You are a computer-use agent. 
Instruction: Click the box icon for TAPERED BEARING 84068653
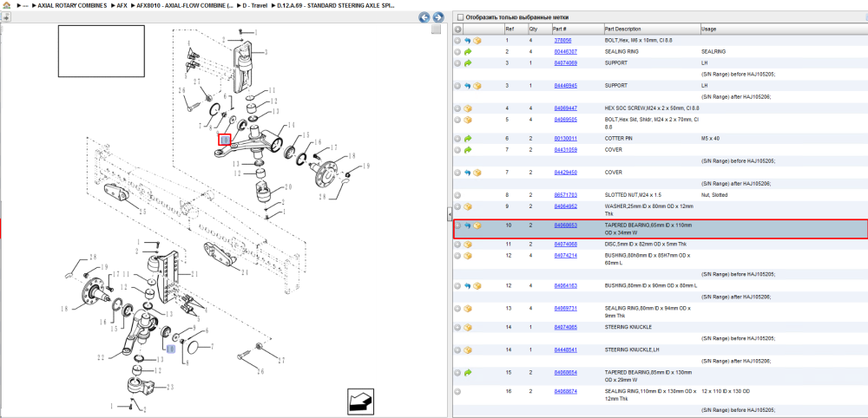point(477,225)
